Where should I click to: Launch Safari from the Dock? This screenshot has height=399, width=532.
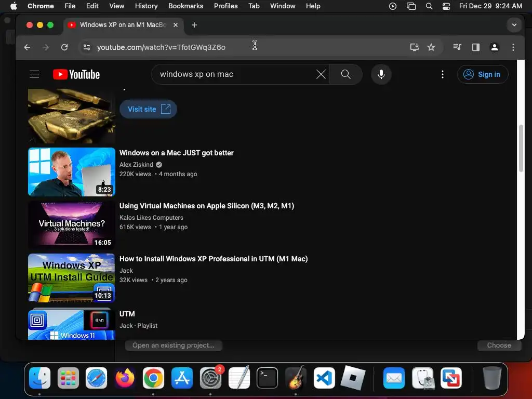96,378
